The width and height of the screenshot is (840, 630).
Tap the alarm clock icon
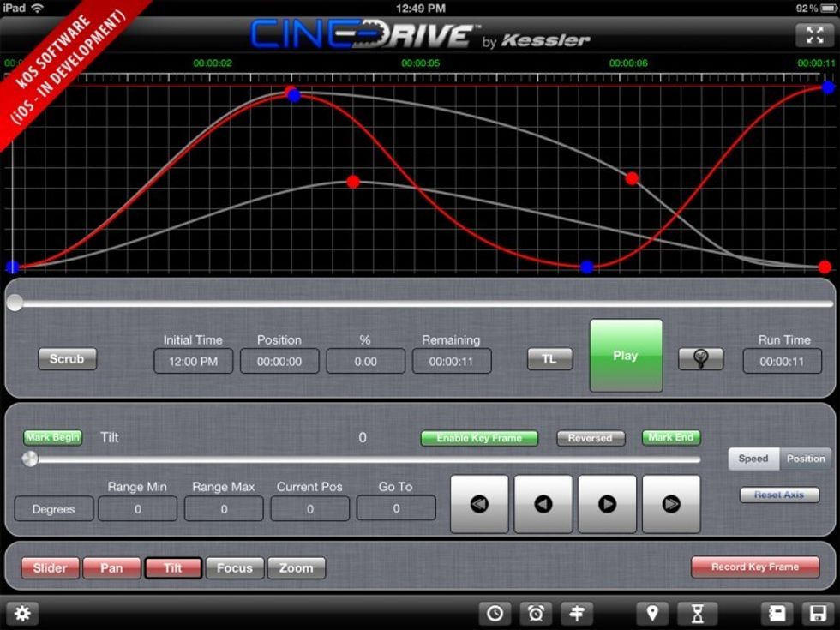536,613
